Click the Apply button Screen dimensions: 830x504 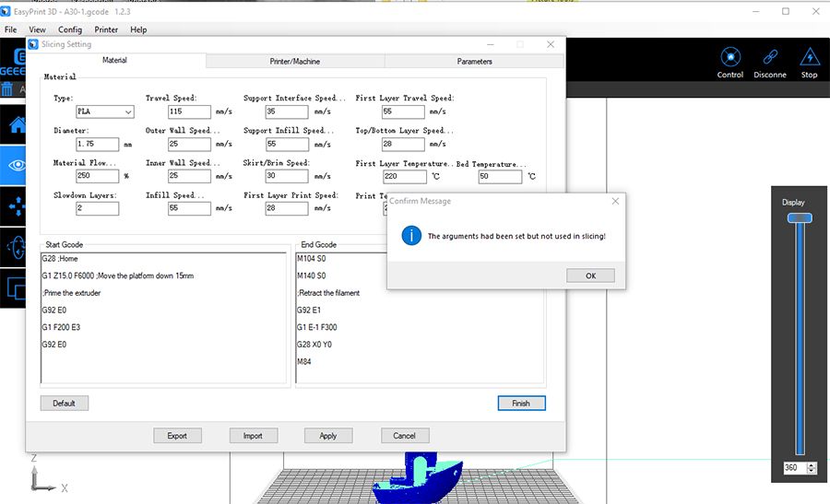(328, 436)
